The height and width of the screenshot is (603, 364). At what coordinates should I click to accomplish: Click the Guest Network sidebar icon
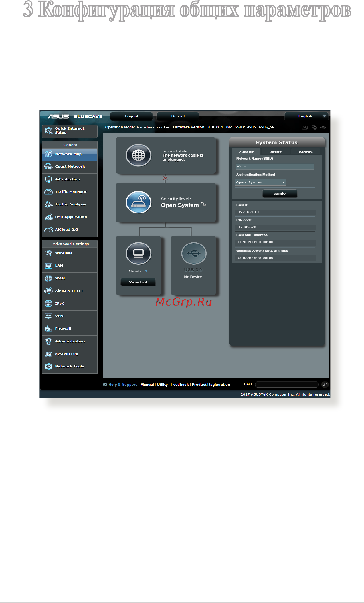(48, 167)
